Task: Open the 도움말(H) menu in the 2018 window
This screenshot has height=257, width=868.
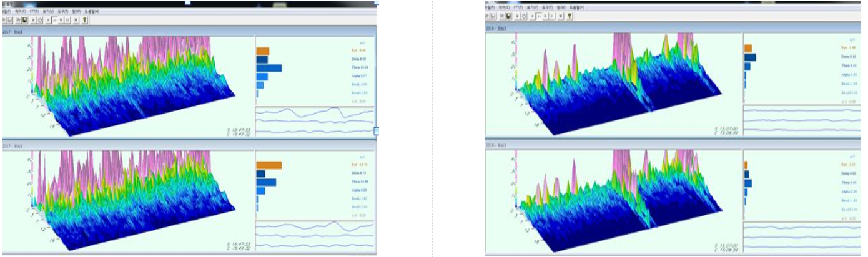Action: (x=577, y=7)
